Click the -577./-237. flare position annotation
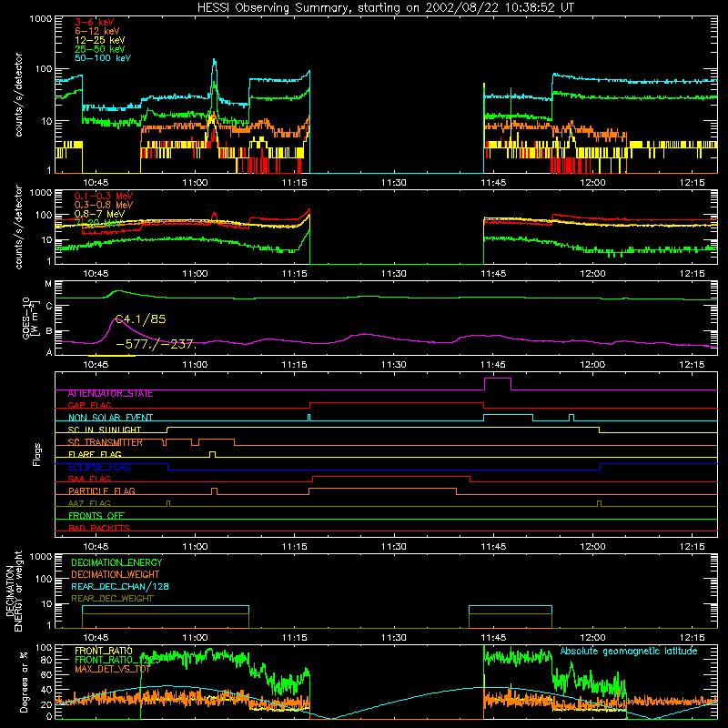 pyautogui.click(x=157, y=345)
